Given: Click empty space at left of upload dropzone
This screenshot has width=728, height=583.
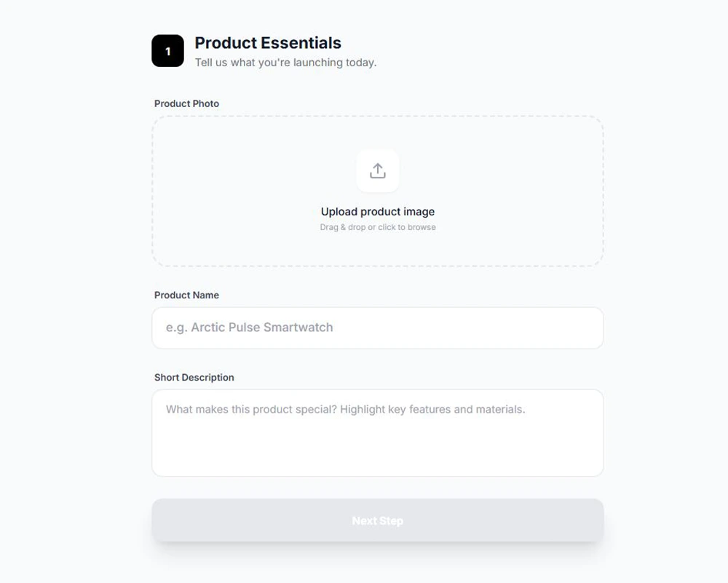Looking at the screenshot, I should pyautogui.click(x=218, y=191).
